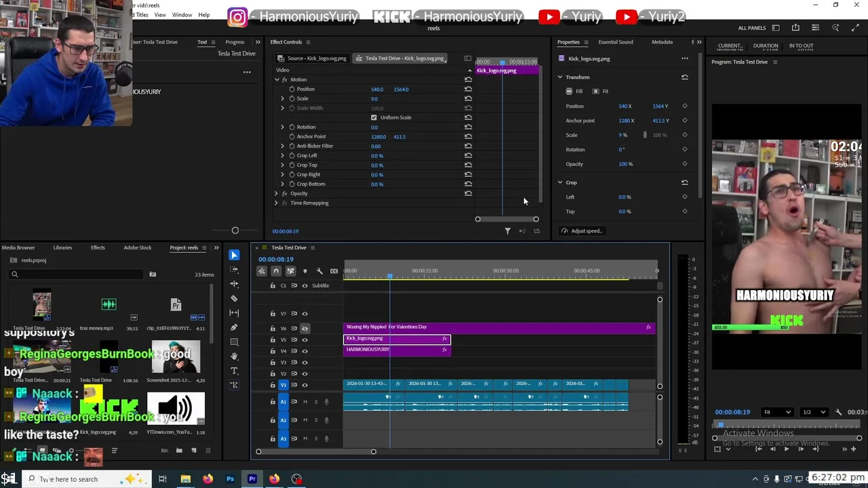868x488 pixels.
Task: Toggle snap in timeline (magnet)
Action: 276,271
